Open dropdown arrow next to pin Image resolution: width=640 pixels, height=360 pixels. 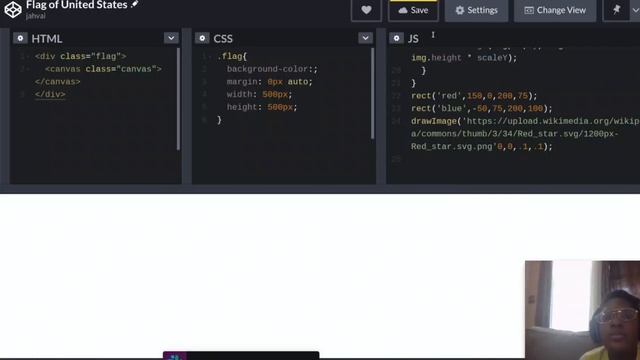[x=635, y=10]
